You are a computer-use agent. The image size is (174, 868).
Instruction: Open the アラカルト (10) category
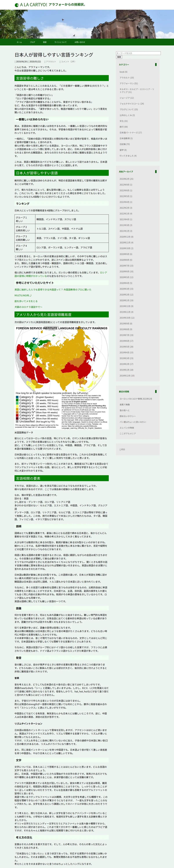pos(127,78)
